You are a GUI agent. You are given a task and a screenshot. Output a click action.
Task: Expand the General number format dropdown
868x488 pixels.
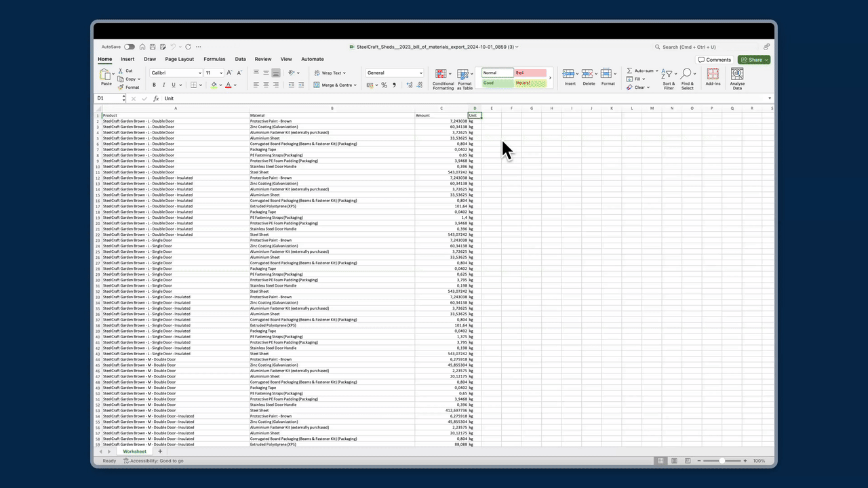pos(420,73)
